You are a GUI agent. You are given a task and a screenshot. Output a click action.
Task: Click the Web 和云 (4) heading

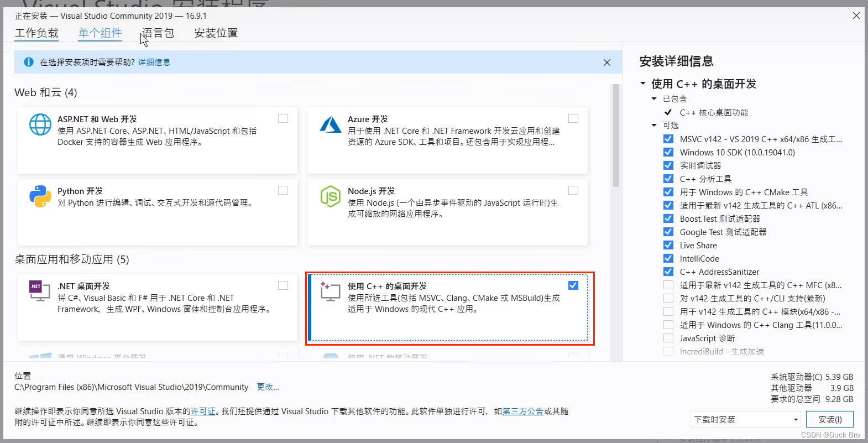tap(46, 92)
